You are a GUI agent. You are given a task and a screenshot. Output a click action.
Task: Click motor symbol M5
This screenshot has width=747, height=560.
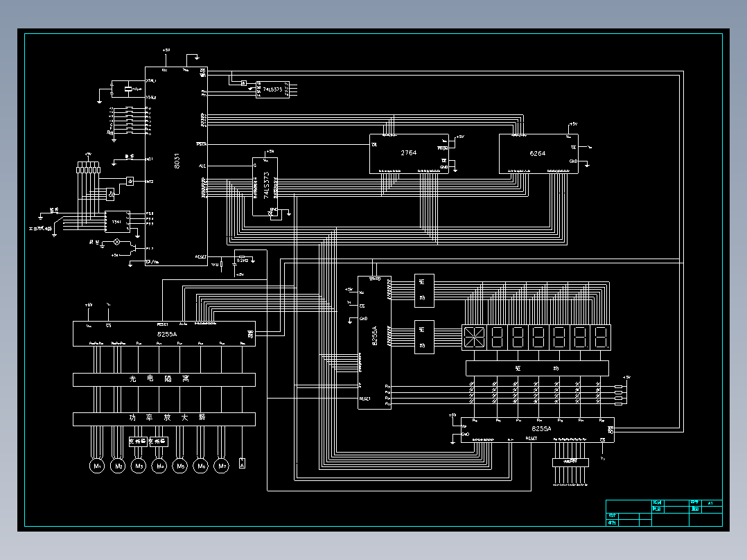pyautogui.click(x=180, y=466)
